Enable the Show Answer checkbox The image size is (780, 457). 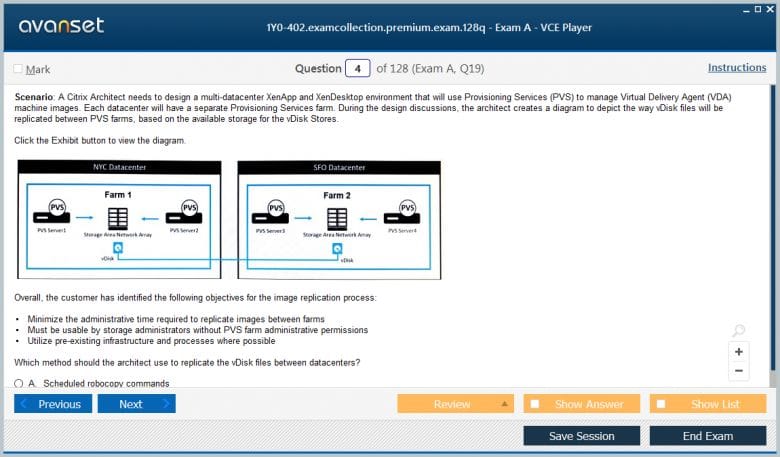pos(535,404)
